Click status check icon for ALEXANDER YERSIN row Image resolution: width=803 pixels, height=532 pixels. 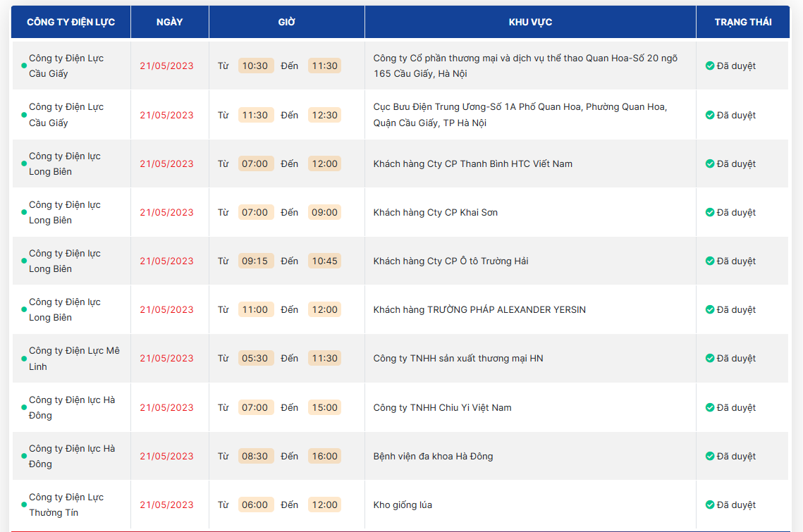click(x=710, y=309)
